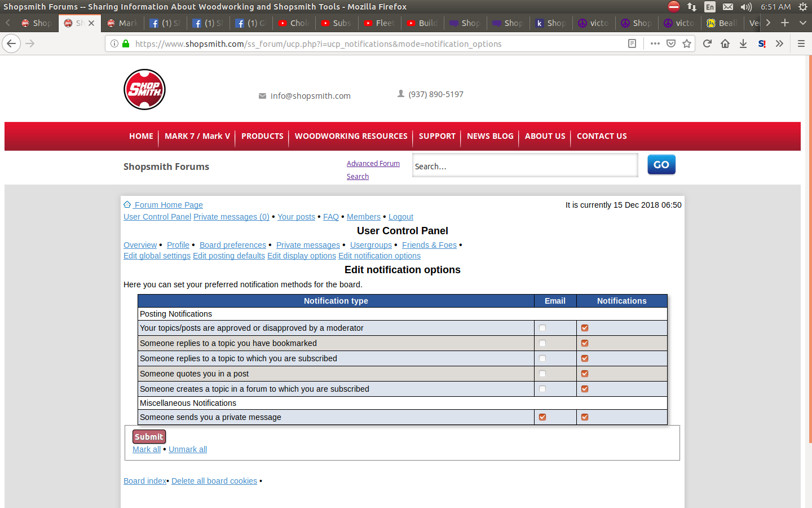Open WOODWORKING RESOURCES menu item
This screenshot has height=508, width=812.
(351, 136)
